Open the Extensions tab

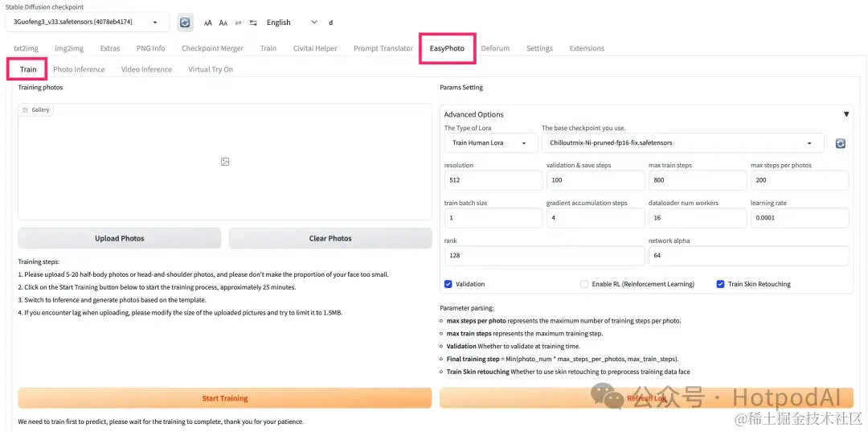tap(587, 48)
